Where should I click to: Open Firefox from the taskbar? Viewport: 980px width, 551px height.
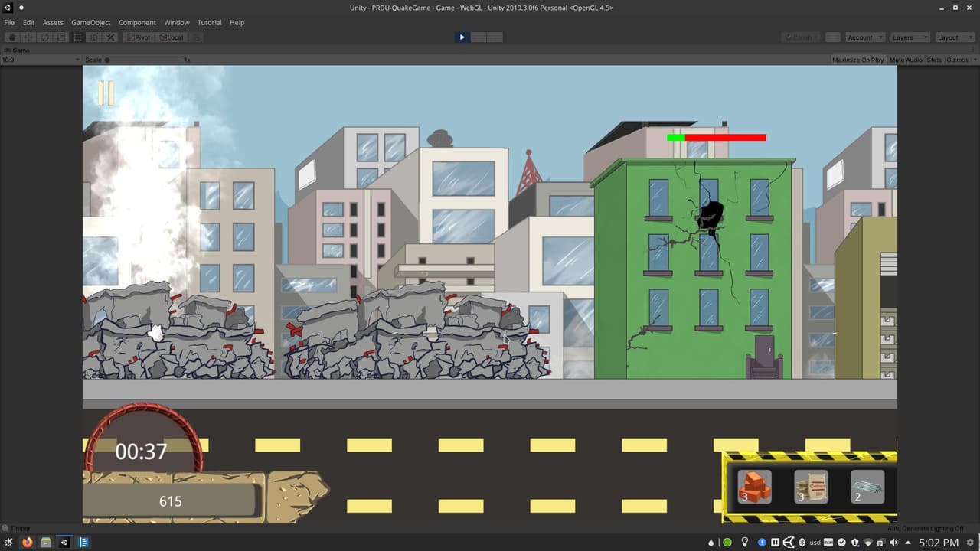point(28,543)
